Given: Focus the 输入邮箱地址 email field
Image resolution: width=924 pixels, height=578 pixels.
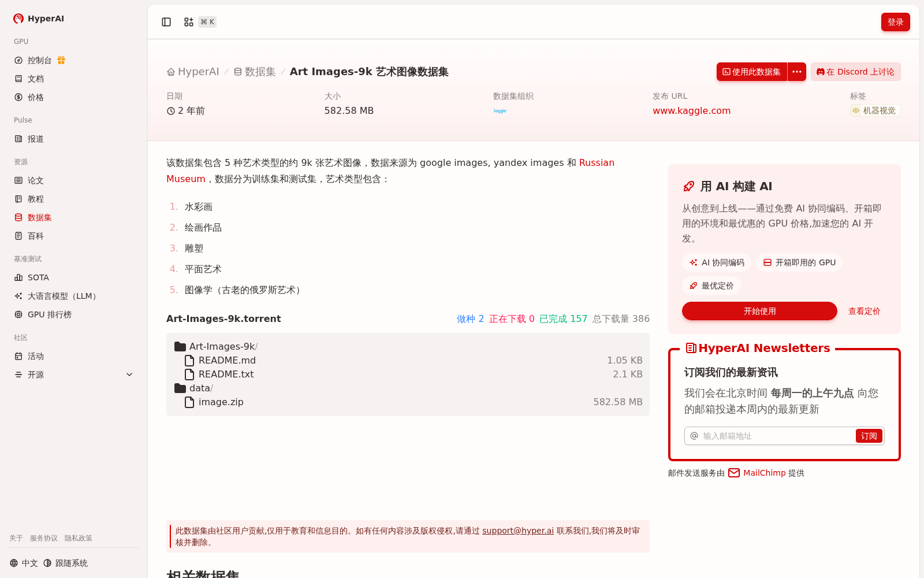Looking at the screenshot, I should [777, 436].
